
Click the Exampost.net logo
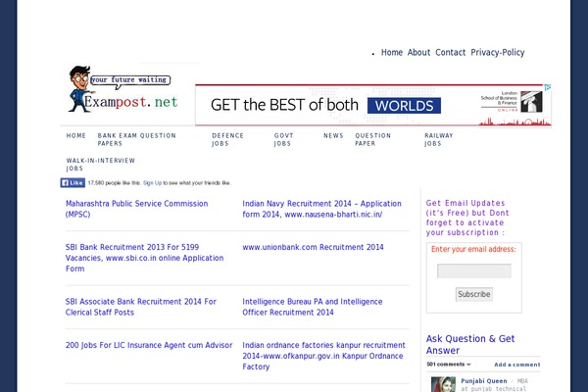122,89
